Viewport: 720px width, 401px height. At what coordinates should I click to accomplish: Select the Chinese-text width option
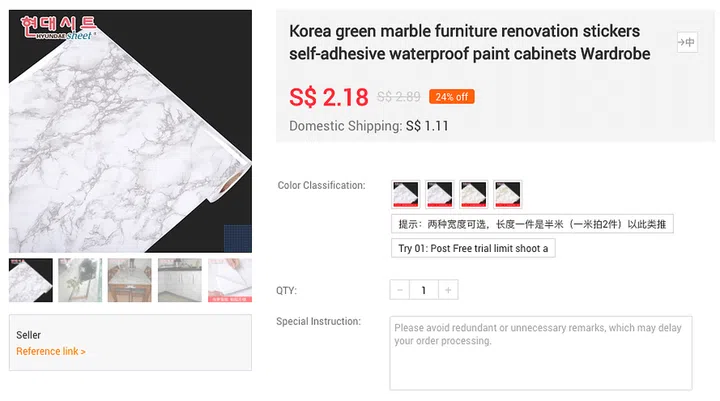click(x=532, y=224)
